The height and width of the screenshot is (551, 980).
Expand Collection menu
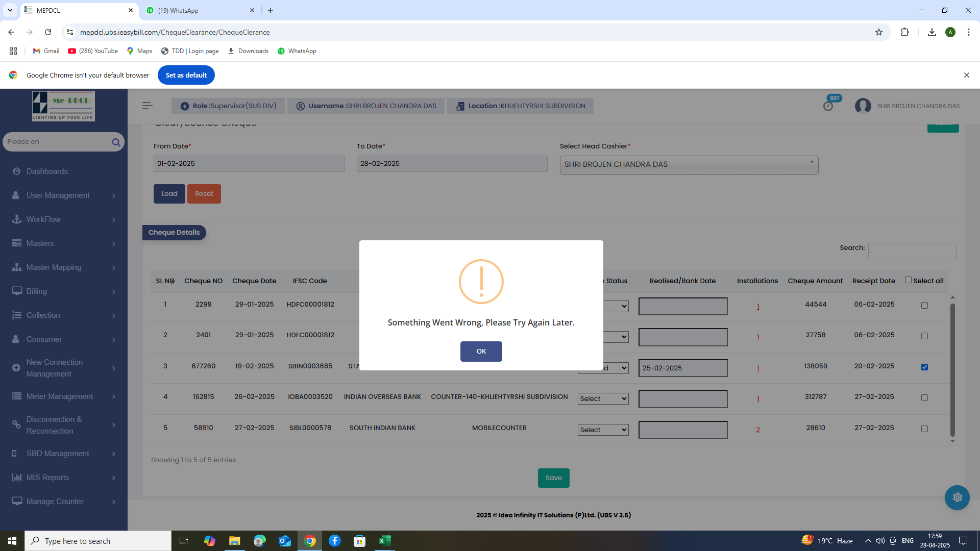pyautogui.click(x=64, y=315)
